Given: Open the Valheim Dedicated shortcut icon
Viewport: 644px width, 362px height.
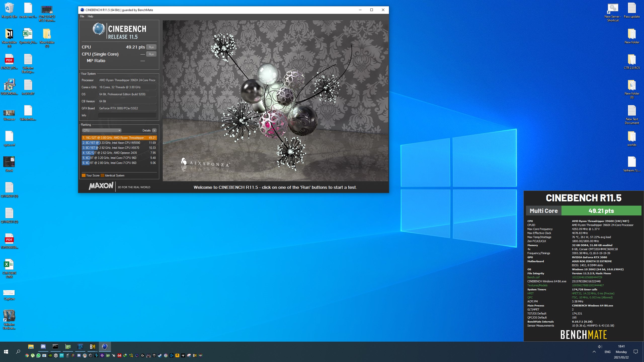Looking at the screenshot, I should tap(9, 320).
